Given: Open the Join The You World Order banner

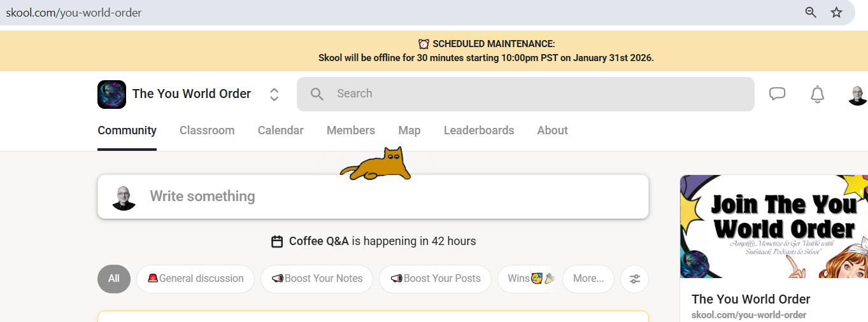Looking at the screenshot, I should pyautogui.click(x=774, y=227).
